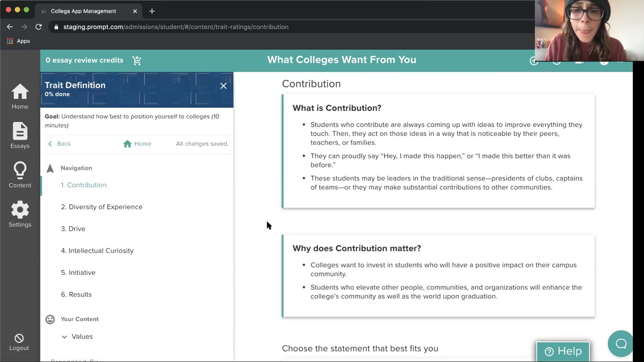
Task: Click the browser address bar
Action: point(176,27)
